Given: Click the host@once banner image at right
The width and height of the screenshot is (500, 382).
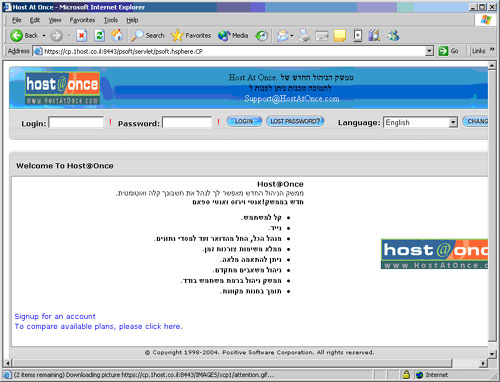Looking at the screenshot, I should [434, 254].
